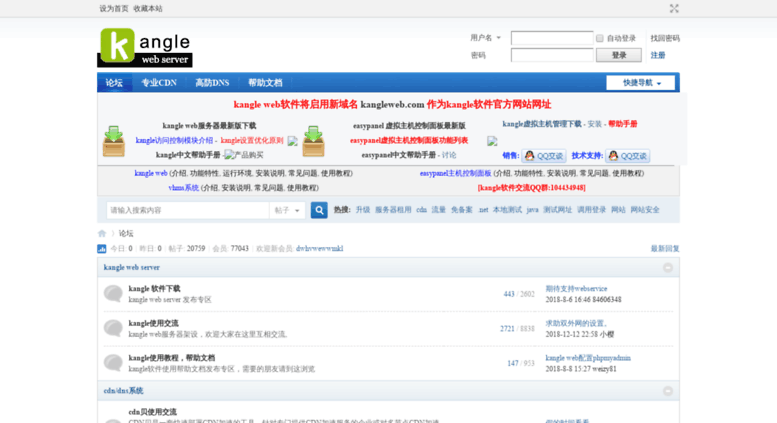Click the Kangle web server logo
The image size is (777, 423).
tap(145, 48)
